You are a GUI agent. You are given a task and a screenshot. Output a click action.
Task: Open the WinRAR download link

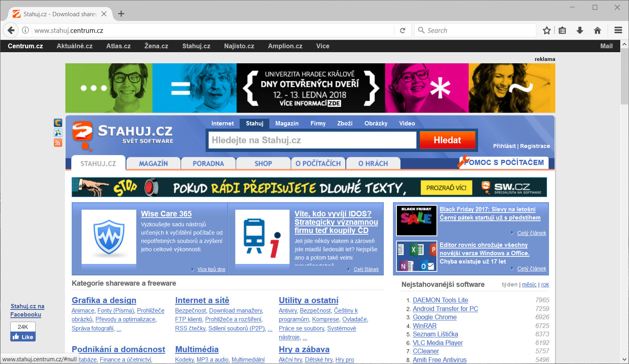425,326
